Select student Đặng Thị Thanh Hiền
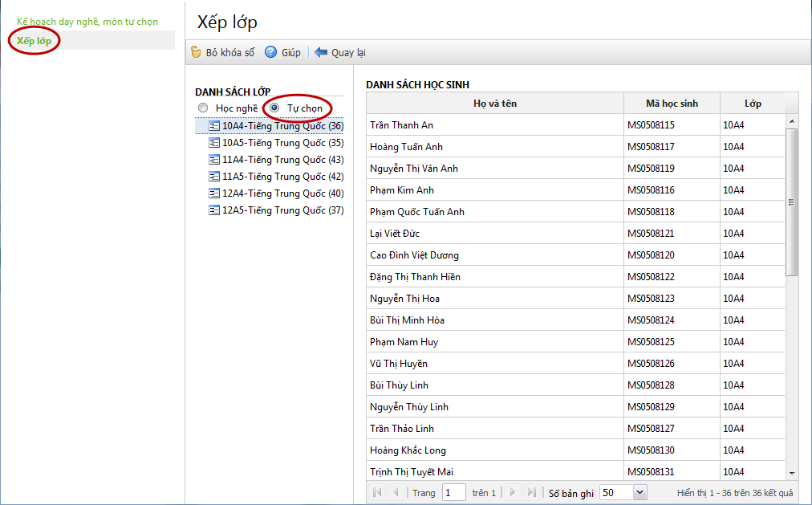Image resolution: width=812 pixels, height=505 pixels. point(415,276)
